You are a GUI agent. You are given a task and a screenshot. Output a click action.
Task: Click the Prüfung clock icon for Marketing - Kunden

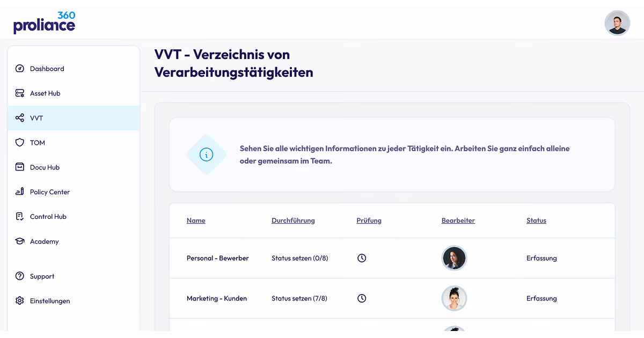(x=362, y=298)
